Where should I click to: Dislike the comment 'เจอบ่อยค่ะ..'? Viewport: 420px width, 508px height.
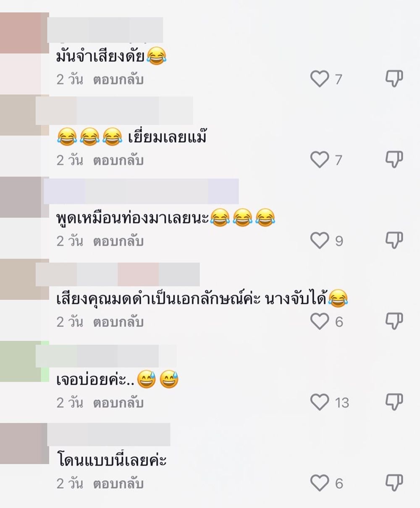coord(394,402)
